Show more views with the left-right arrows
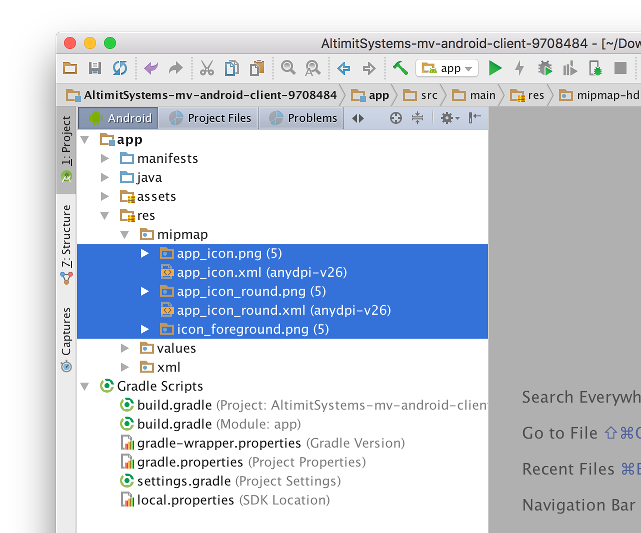Image resolution: width=641 pixels, height=533 pixels. (x=358, y=119)
